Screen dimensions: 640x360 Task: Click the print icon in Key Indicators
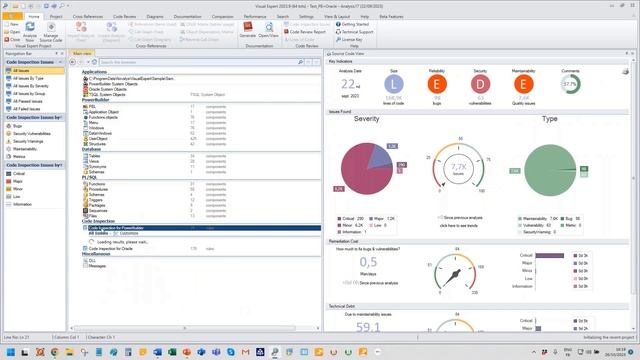point(625,72)
